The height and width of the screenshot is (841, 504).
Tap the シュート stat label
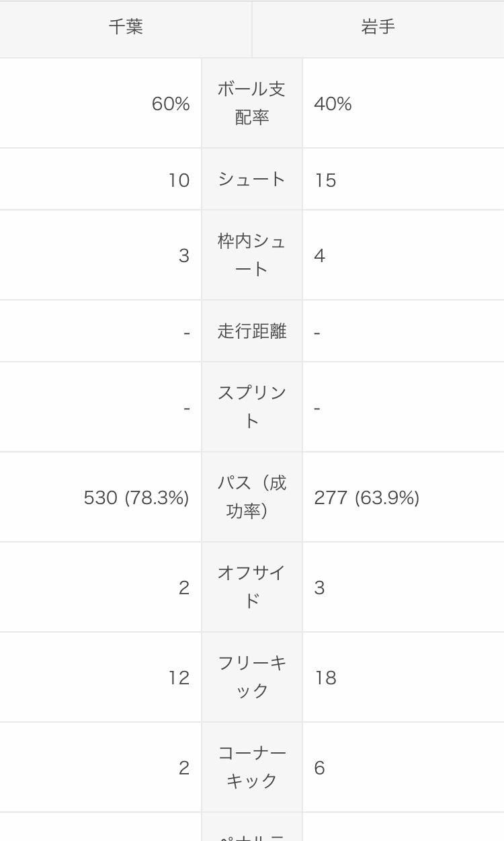[251, 179]
